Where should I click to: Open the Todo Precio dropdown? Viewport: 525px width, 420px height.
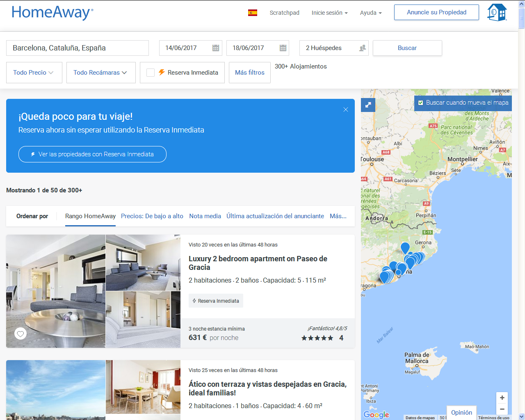coord(34,73)
